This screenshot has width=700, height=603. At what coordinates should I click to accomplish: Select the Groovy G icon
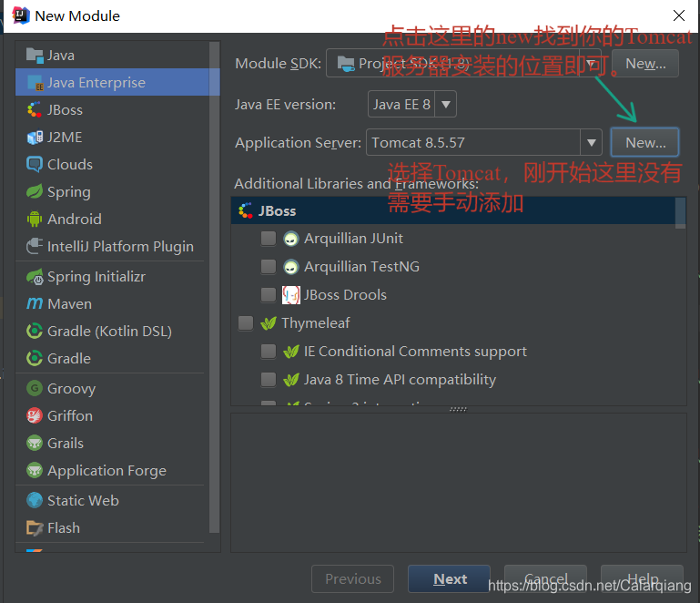click(35, 389)
